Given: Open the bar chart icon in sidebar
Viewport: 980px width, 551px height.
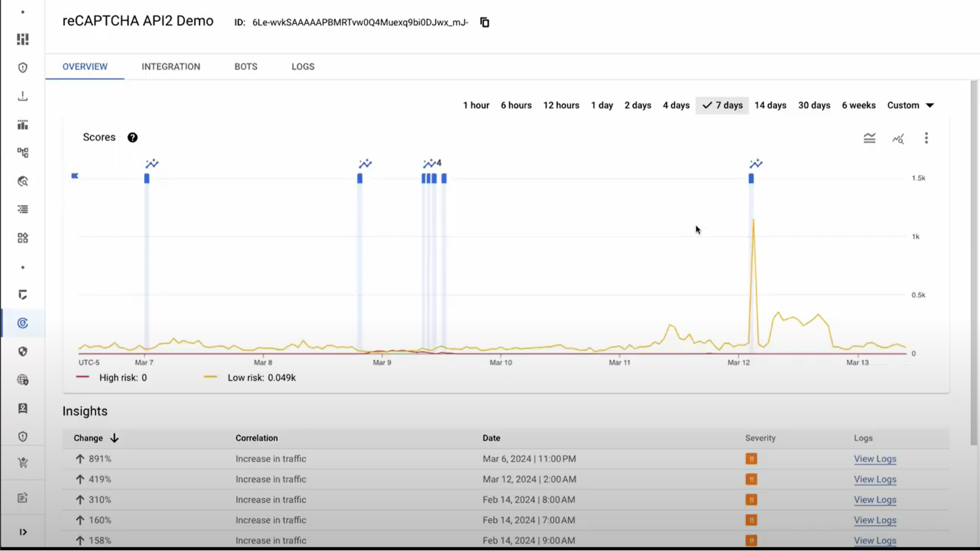Looking at the screenshot, I should pyautogui.click(x=23, y=124).
